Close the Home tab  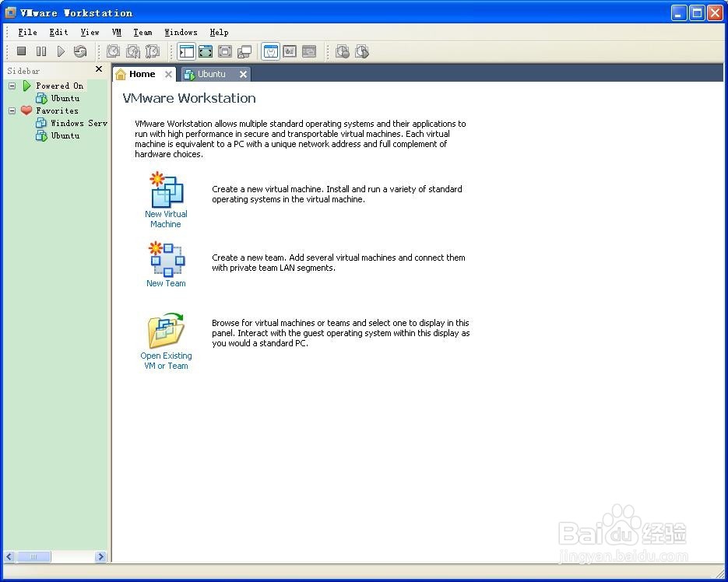coord(168,74)
